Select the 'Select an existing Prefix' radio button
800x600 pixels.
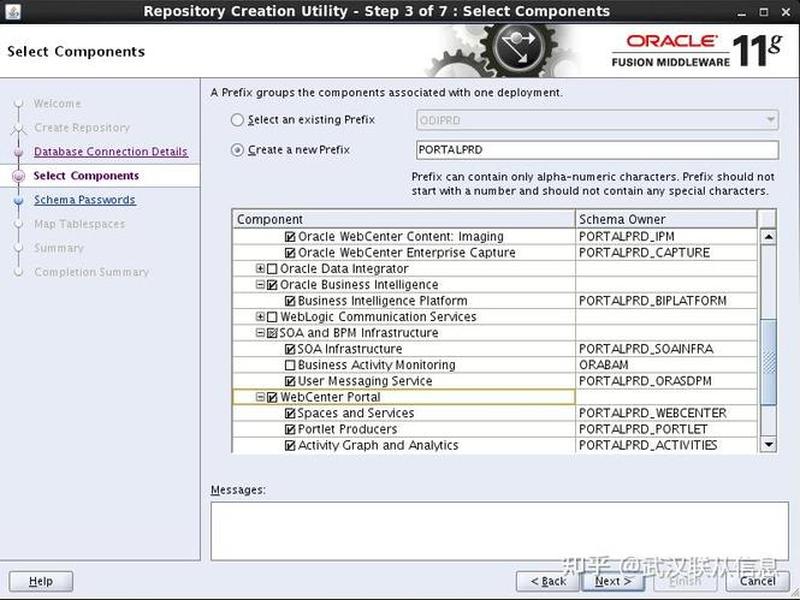(x=237, y=120)
